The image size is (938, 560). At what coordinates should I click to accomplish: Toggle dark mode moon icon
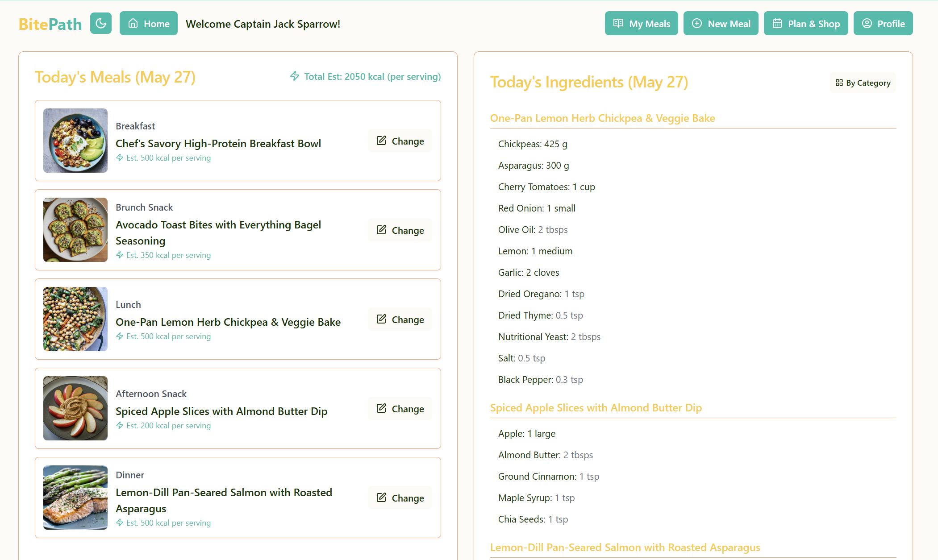coord(100,23)
